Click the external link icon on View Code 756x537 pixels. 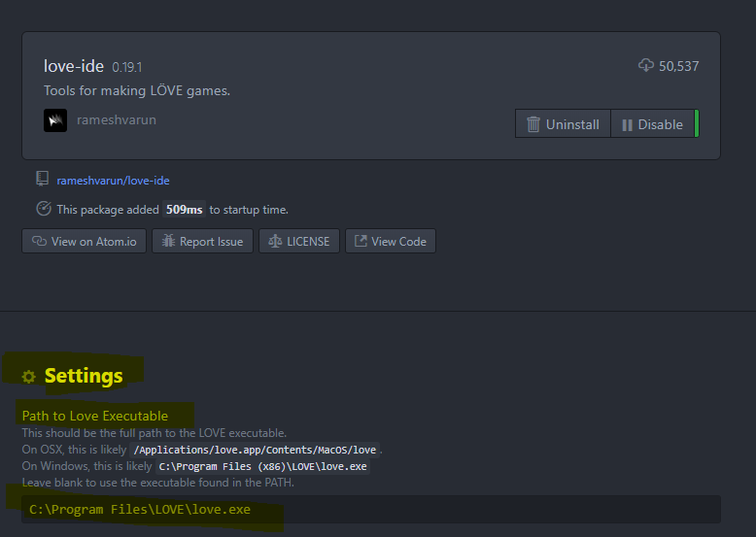pyautogui.click(x=361, y=241)
